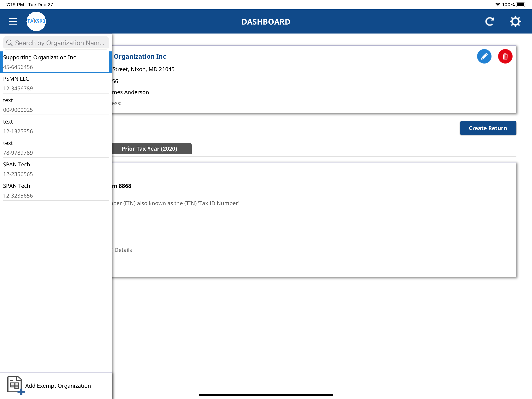Click Add Exempt Organization label

58,386
